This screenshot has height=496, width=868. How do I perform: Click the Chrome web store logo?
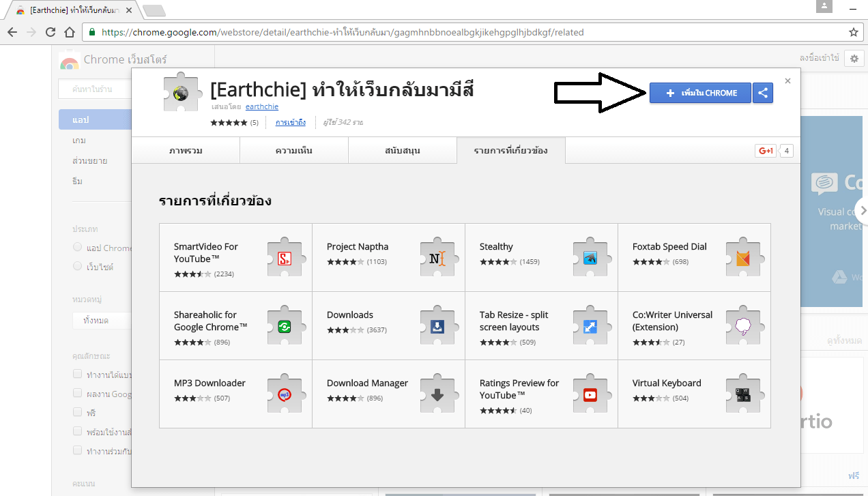click(69, 61)
